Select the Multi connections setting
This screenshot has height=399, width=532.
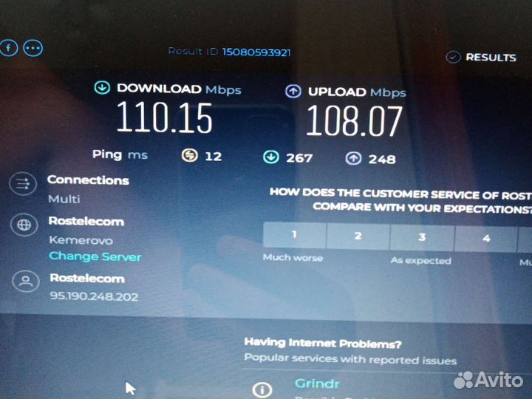pos(64,199)
